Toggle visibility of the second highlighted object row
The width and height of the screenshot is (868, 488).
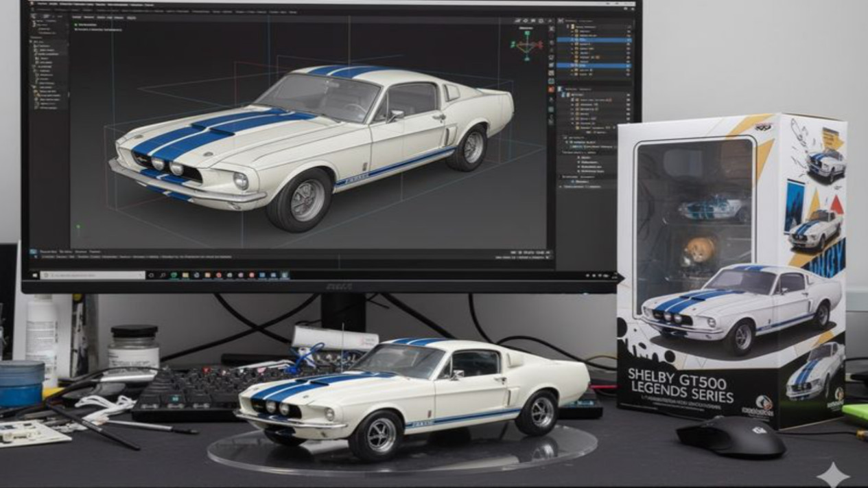click(x=628, y=66)
